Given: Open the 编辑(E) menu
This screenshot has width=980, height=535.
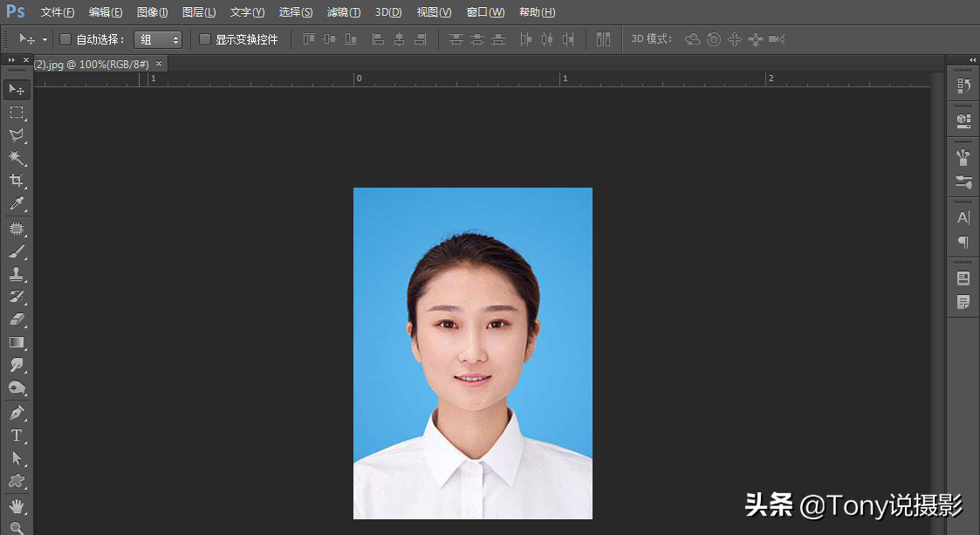Looking at the screenshot, I should [x=105, y=12].
